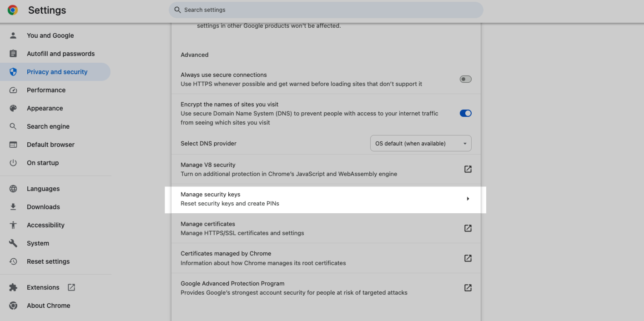Screen dimensions: 644x321
Task: Click the Search settings field
Action: click(326, 10)
